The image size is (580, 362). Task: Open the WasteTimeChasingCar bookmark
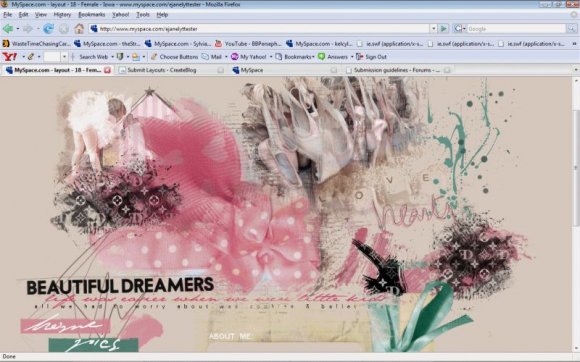click(36, 44)
